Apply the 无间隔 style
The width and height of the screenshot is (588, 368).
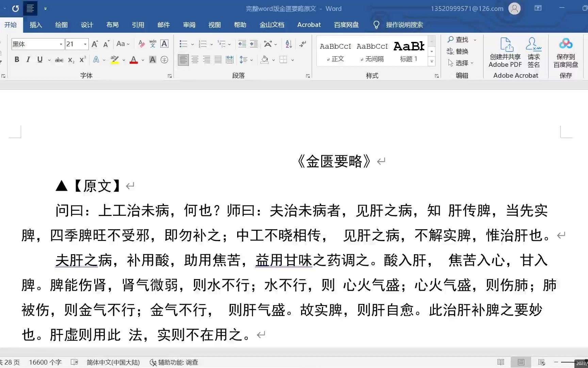pos(372,51)
